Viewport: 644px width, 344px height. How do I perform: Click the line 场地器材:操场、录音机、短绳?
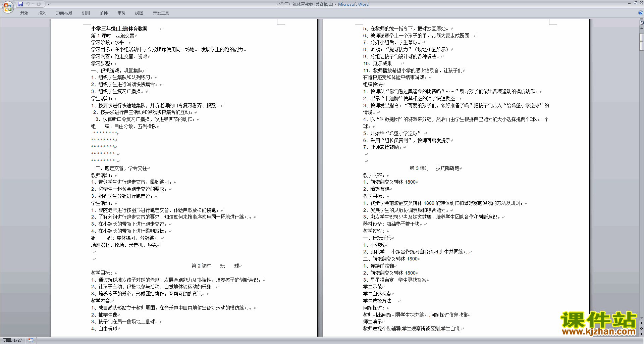[x=124, y=245]
